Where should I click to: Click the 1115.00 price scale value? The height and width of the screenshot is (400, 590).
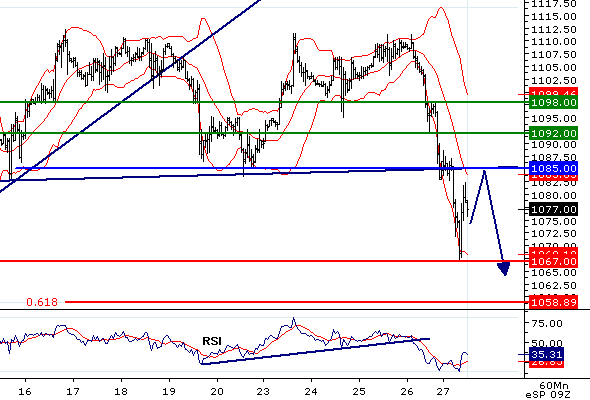[553, 17]
